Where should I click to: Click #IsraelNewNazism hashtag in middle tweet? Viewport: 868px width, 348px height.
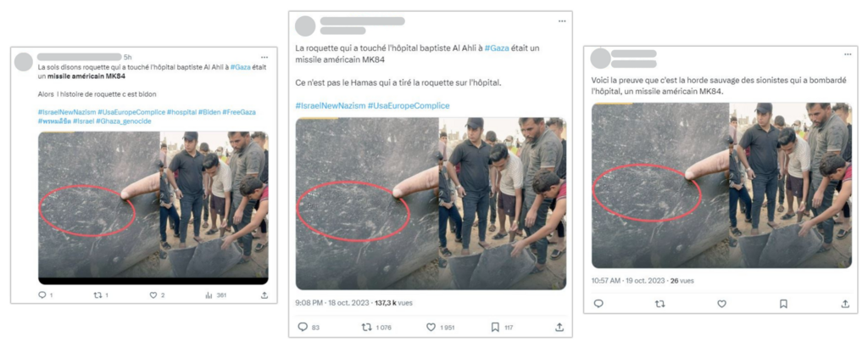[331, 105]
